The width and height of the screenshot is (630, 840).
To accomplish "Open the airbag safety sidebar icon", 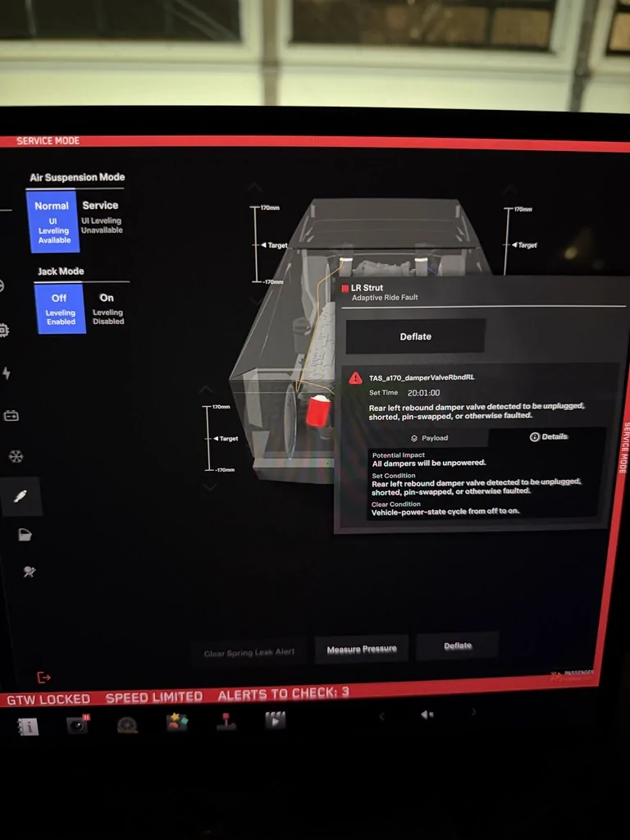I will point(29,572).
